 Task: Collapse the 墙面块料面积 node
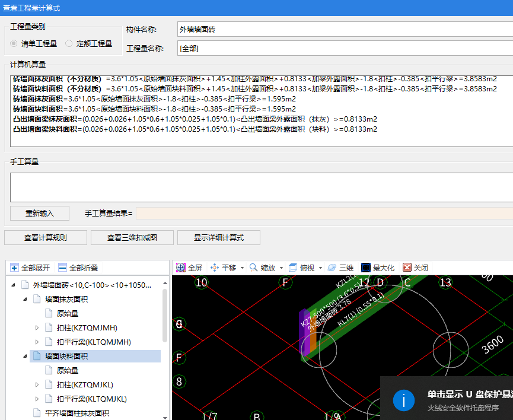coord(25,356)
